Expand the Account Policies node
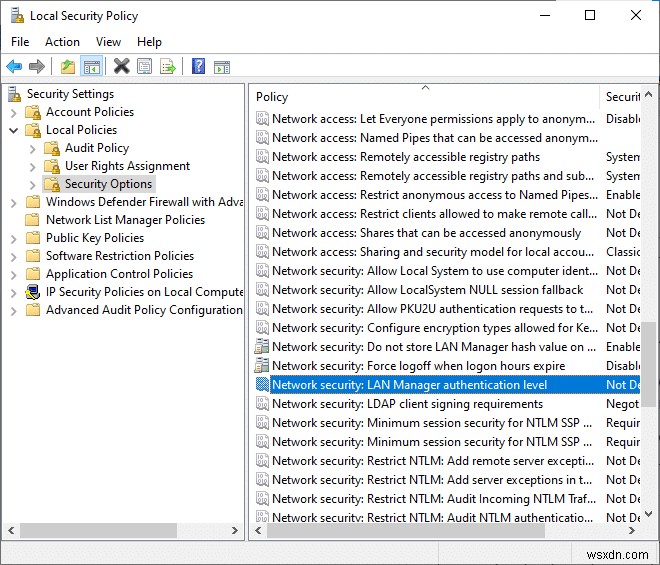The image size is (660, 565). (x=13, y=113)
